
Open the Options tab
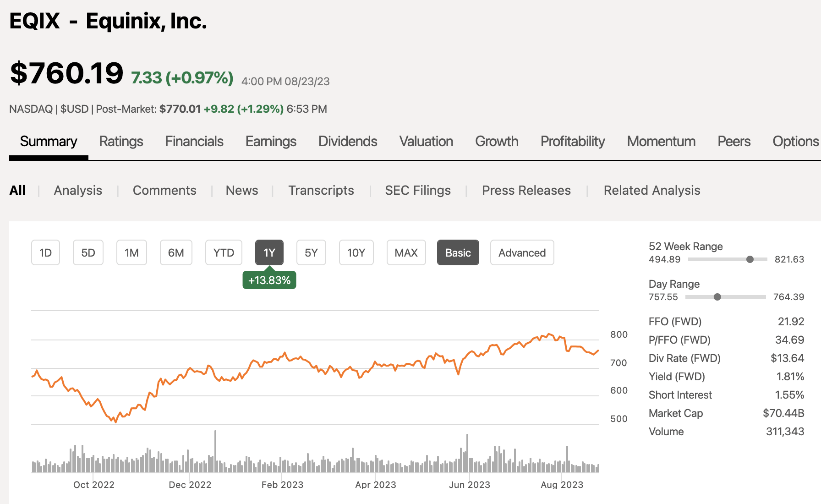click(795, 142)
